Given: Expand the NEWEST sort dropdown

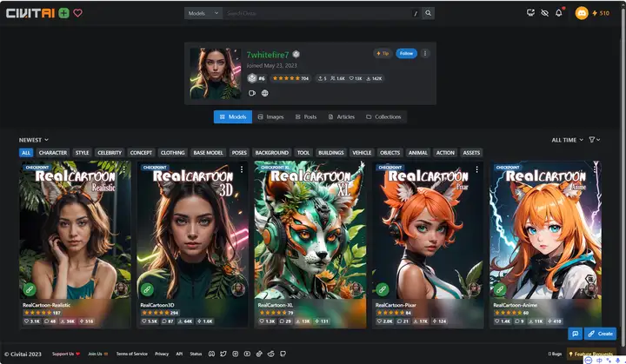Looking at the screenshot, I should click(34, 140).
